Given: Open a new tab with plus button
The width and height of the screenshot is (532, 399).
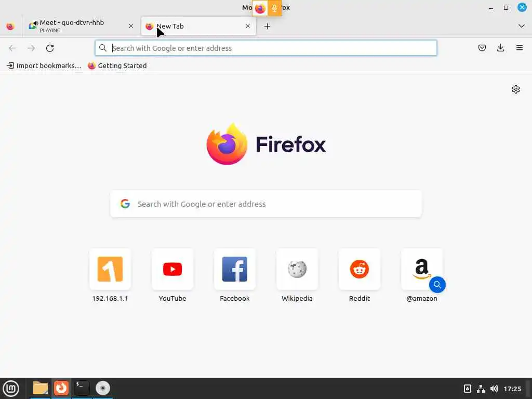Looking at the screenshot, I should point(268,26).
